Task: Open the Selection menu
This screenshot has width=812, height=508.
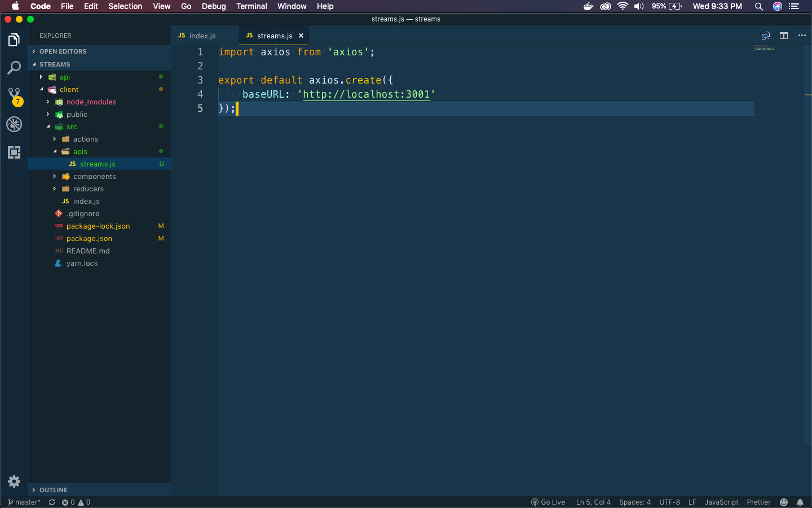Action: tap(125, 6)
